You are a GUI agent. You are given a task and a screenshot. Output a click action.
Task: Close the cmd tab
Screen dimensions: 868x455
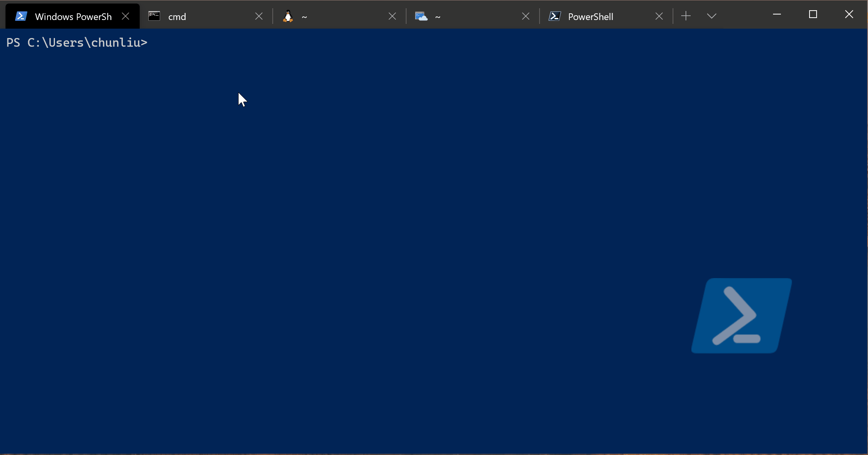click(x=259, y=16)
